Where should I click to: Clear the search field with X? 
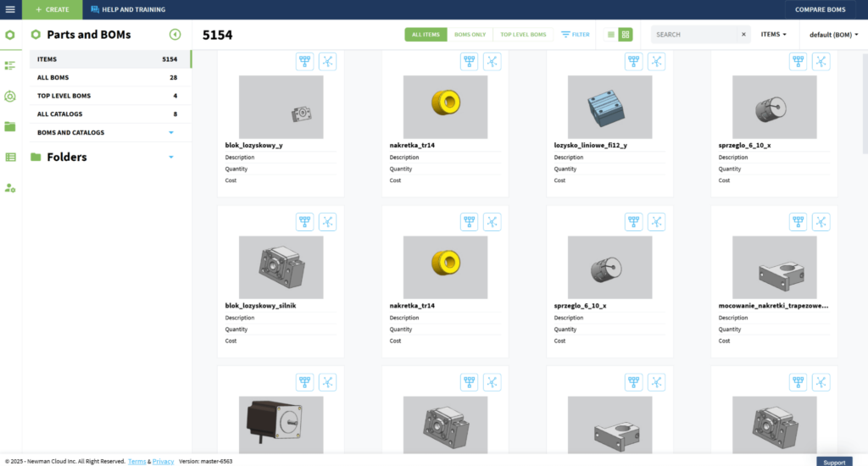743,34
